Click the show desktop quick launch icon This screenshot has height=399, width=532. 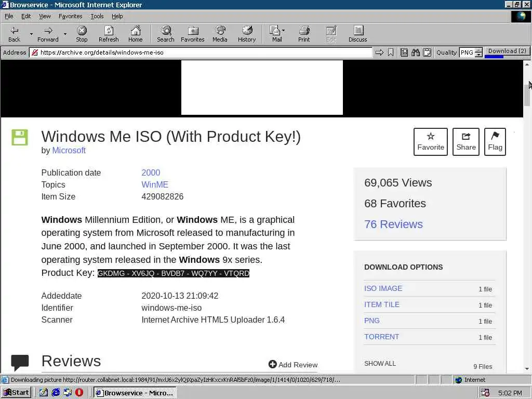(44, 393)
